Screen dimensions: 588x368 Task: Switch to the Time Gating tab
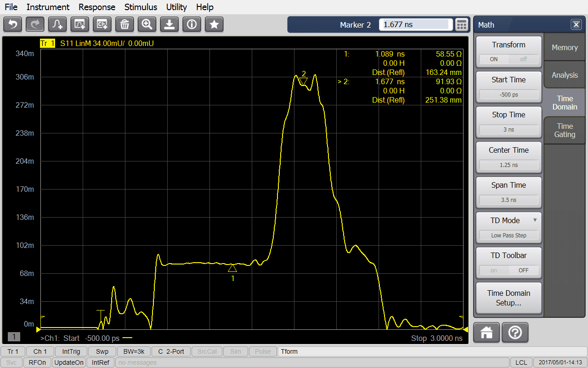(x=565, y=130)
